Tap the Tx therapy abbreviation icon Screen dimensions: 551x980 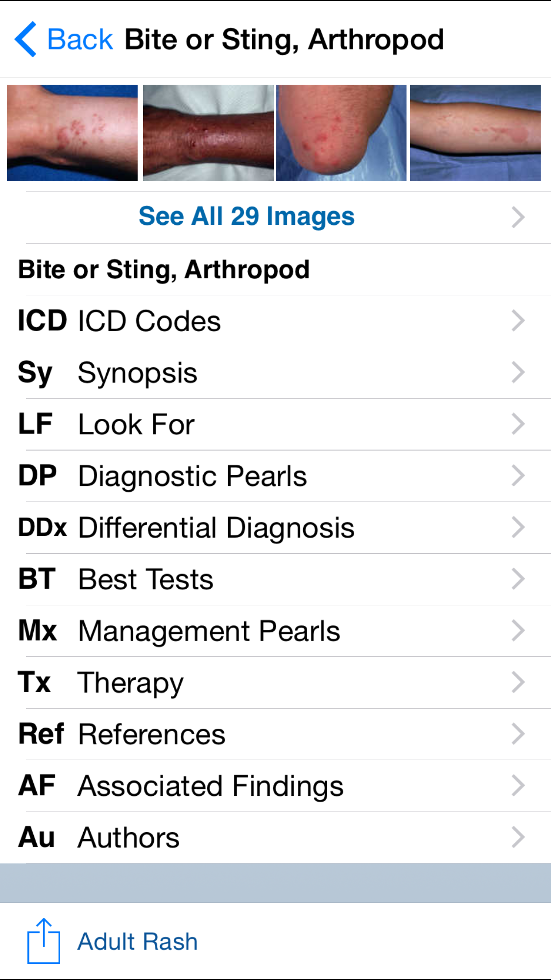[34, 682]
